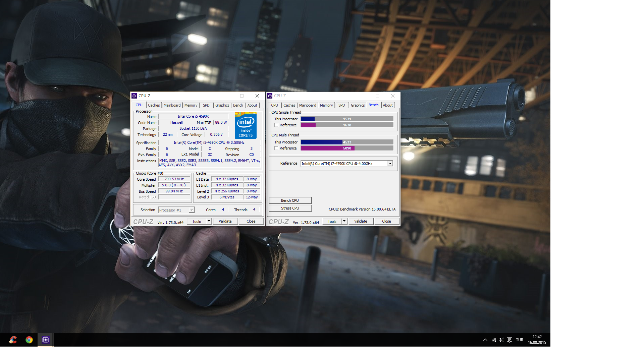Image resolution: width=644 pixels, height=362 pixels.
Task: Open Mainboard tab in Bench window
Action: 308,105
